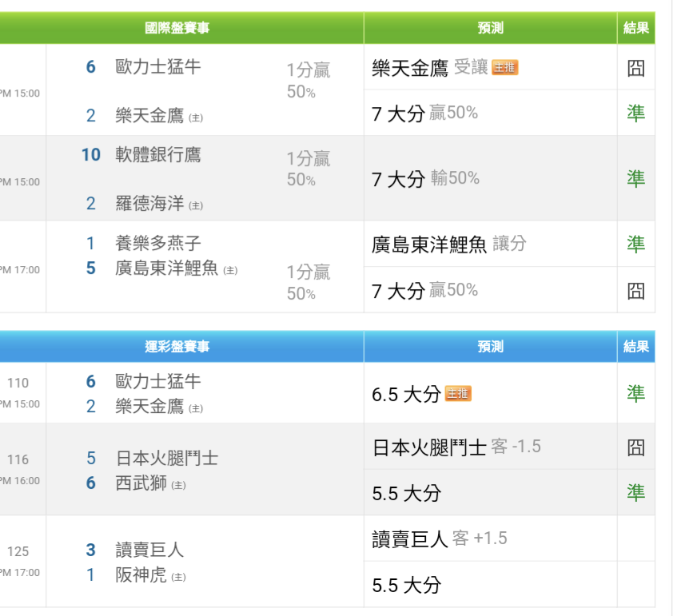697x616 pixels.
Task: Click the 準 result for 6.5 大分
Action: tap(636, 393)
